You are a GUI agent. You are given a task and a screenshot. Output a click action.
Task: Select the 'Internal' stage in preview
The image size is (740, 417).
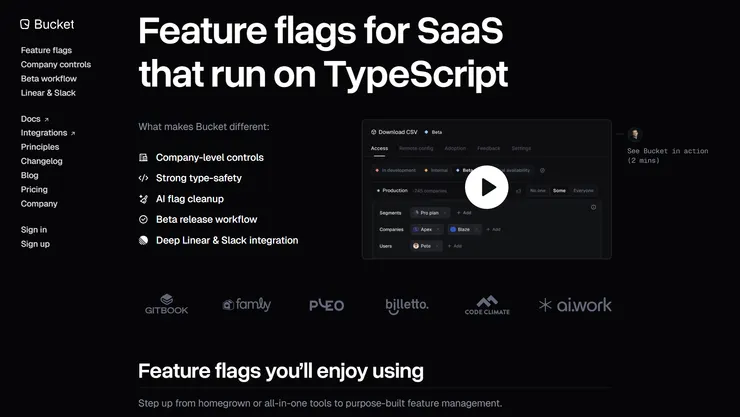tap(436, 170)
